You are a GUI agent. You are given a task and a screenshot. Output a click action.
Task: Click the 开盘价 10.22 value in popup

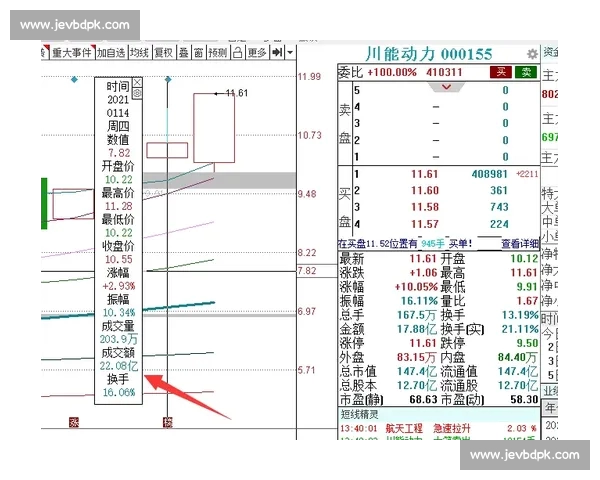pyautogui.click(x=119, y=180)
